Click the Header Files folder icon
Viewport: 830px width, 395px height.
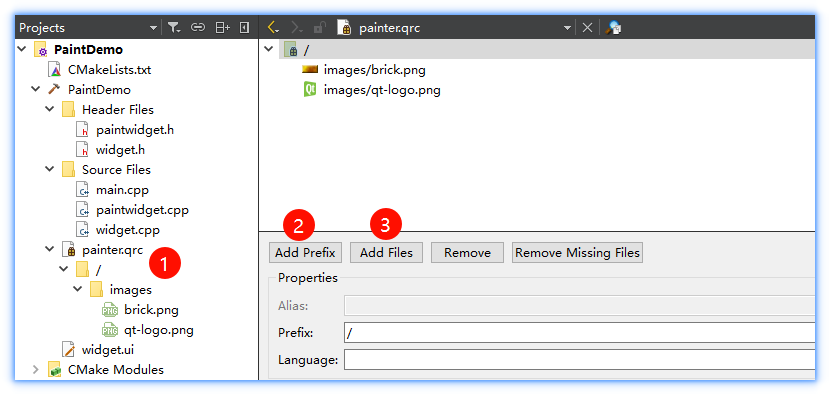pos(68,110)
